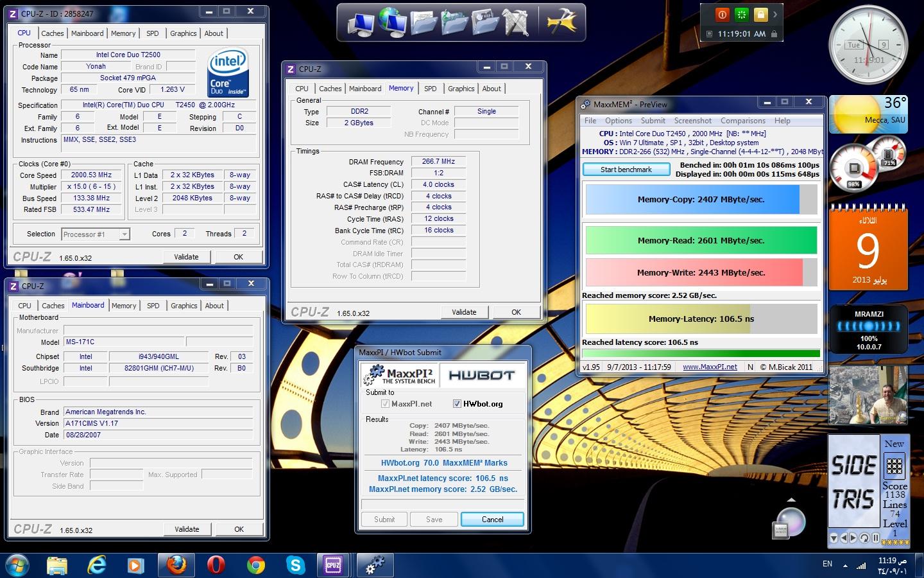
Task: Open the Options menu in MaxxMEM
Action: pyautogui.click(x=618, y=121)
